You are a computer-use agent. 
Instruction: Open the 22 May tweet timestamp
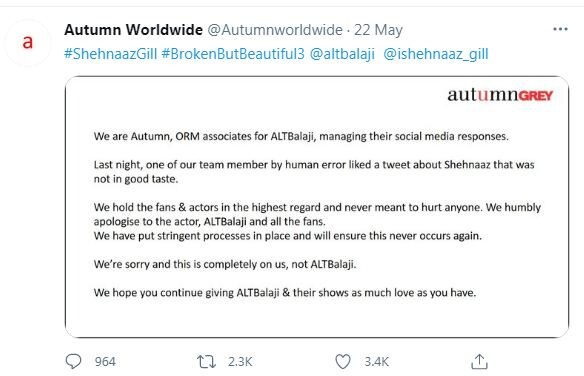(x=378, y=30)
